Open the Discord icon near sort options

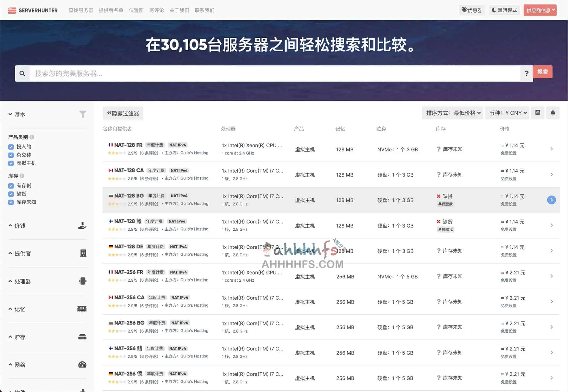(x=537, y=113)
